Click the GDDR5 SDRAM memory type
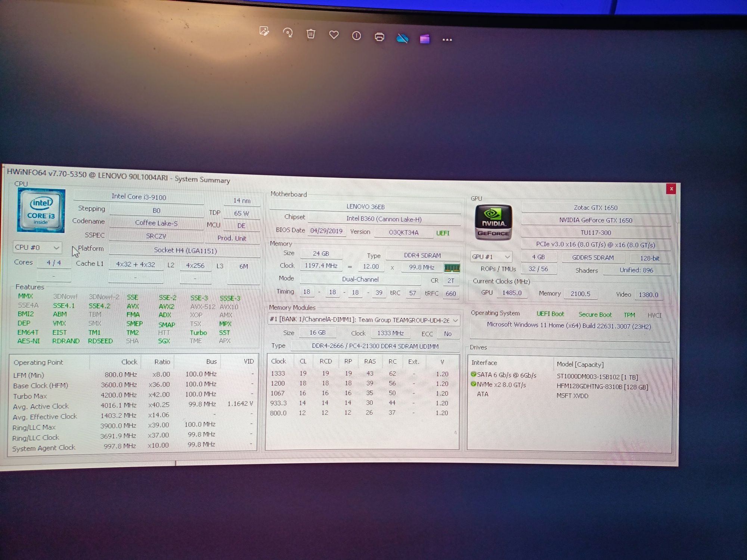 (593, 258)
